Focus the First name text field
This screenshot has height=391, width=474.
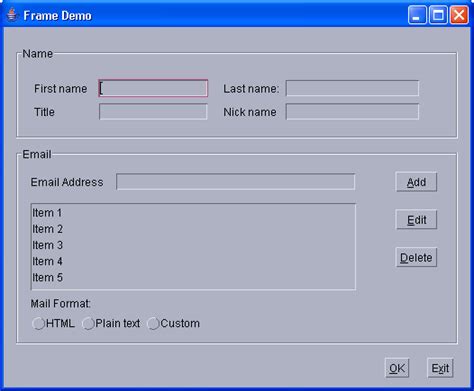(153, 88)
